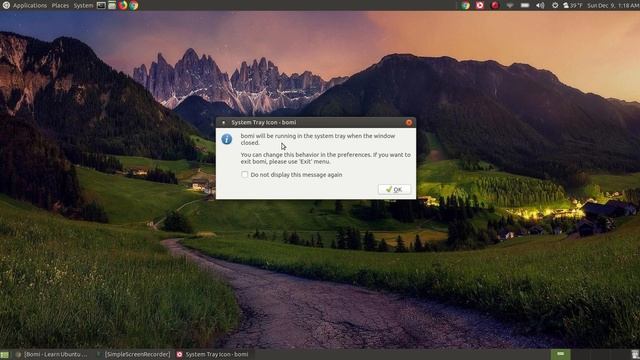This screenshot has height=360, width=640.
Task: Open the System menu
Action: point(83,5)
